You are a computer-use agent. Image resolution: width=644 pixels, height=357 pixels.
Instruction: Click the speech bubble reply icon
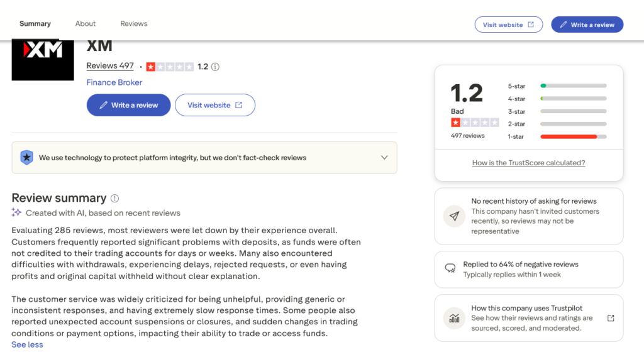(x=450, y=268)
